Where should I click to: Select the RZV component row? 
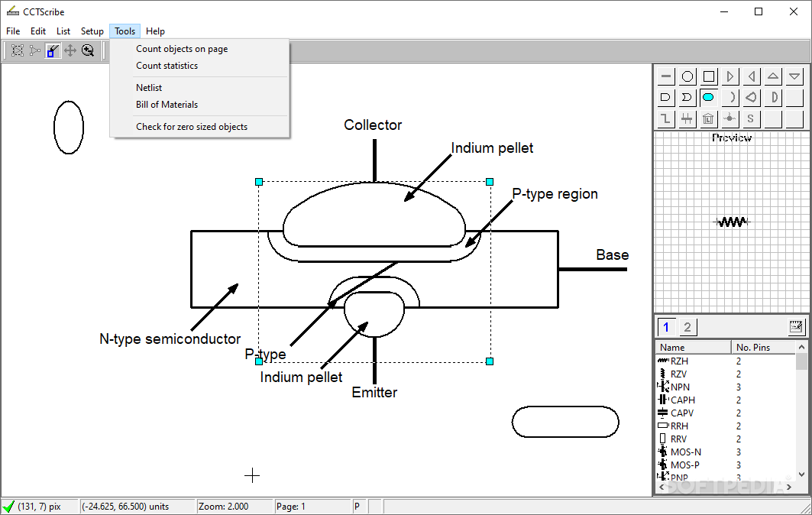(x=726, y=374)
